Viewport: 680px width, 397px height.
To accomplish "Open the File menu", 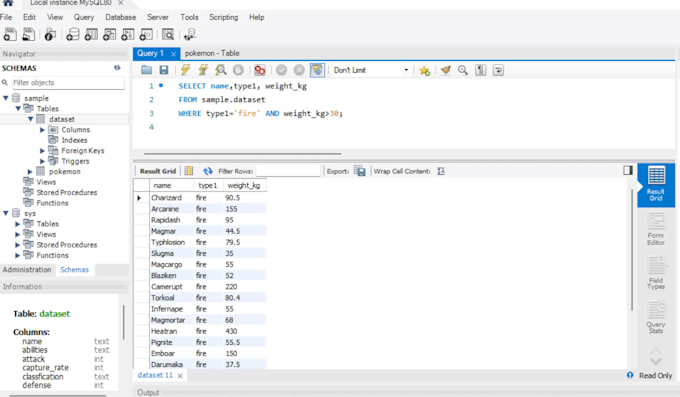I will pyautogui.click(x=6, y=17).
